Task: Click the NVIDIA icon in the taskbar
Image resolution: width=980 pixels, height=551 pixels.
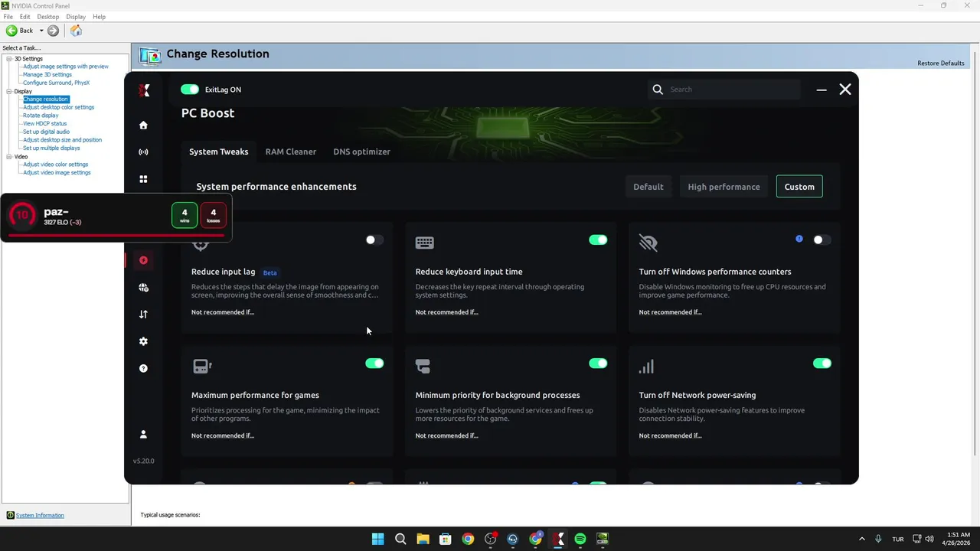Action: (x=603, y=539)
